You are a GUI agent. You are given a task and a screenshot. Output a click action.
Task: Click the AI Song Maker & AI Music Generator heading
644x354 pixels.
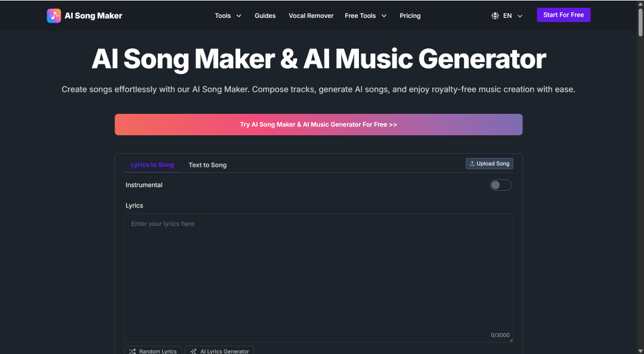(318, 59)
